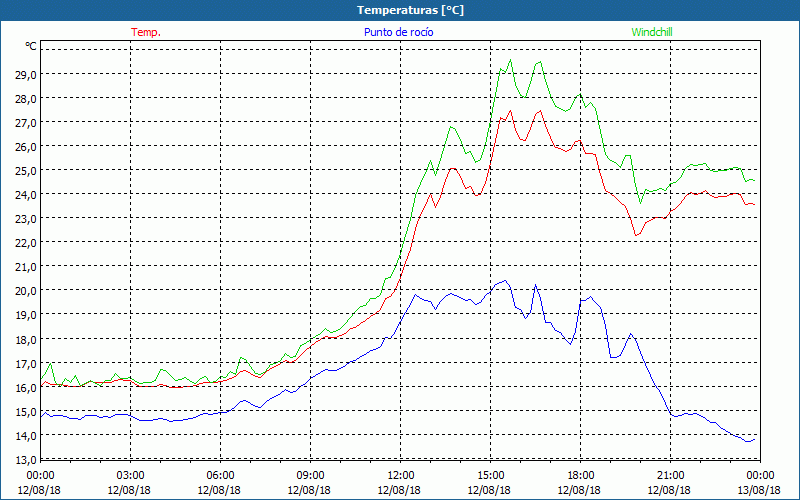This screenshot has height=500, width=800.
Task: Click the 21:00 time axis label
Action: pyautogui.click(x=670, y=475)
